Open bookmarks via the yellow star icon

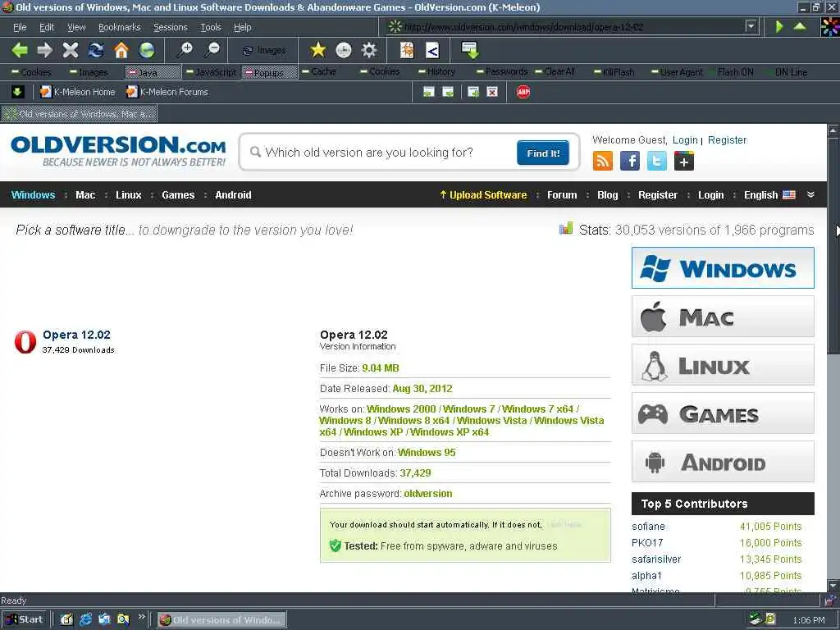[x=318, y=50]
